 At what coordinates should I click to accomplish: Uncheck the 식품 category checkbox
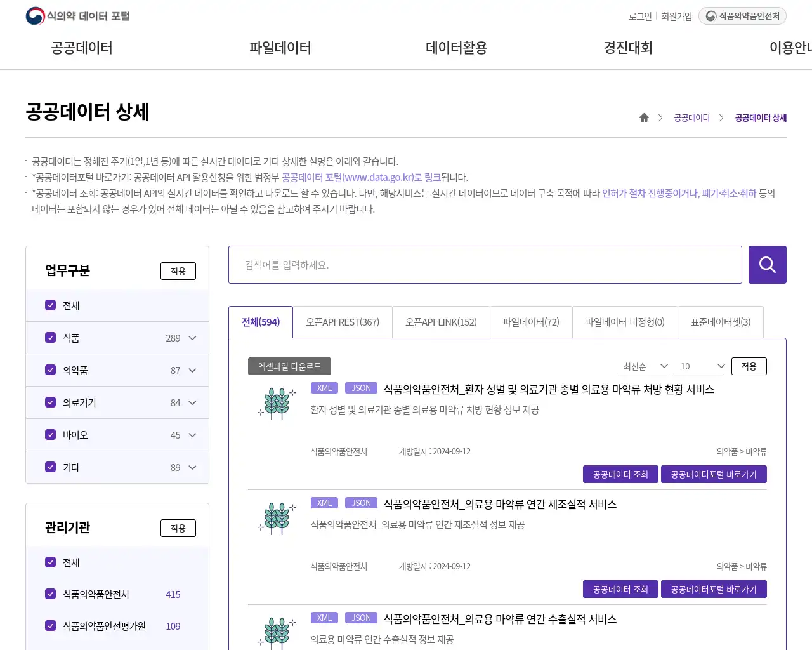tap(51, 338)
